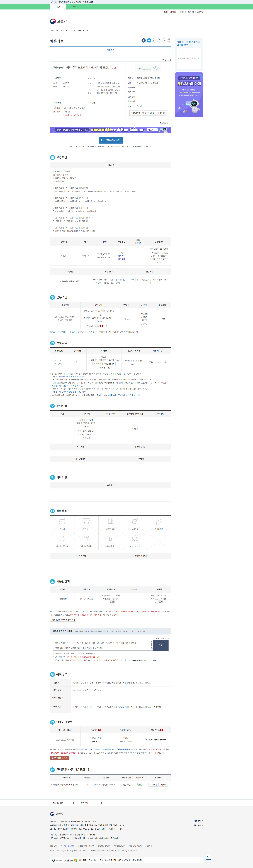
Task: Open help icon next to 구인인증번호 header
Action: [162, 730]
